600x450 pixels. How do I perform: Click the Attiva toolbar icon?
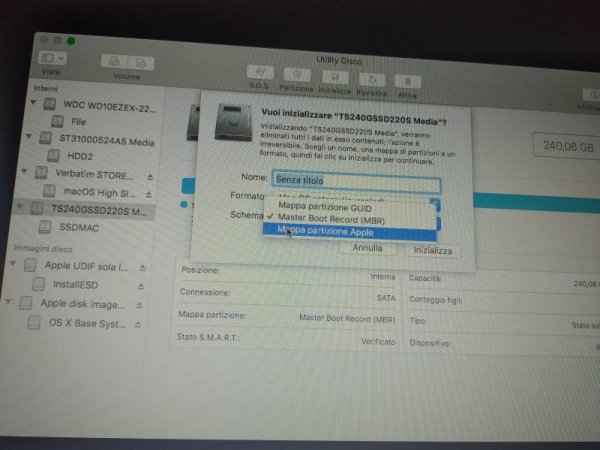point(408,82)
